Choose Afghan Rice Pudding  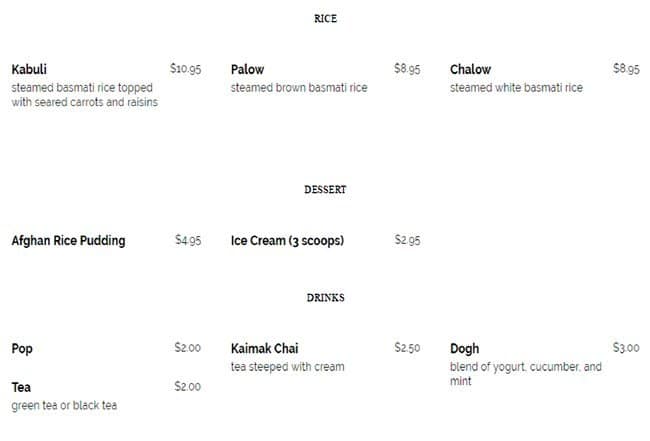pos(68,241)
